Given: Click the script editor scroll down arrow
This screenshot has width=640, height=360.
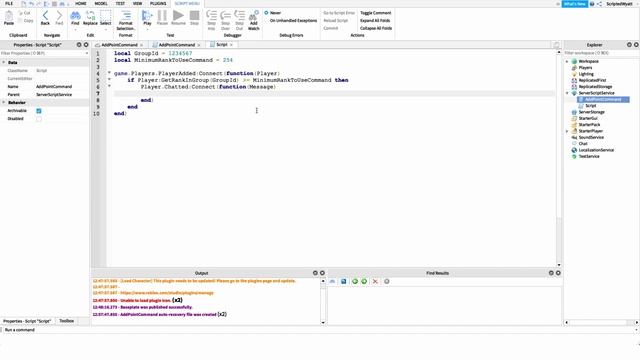Looking at the screenshot, I should coord(559,265).
